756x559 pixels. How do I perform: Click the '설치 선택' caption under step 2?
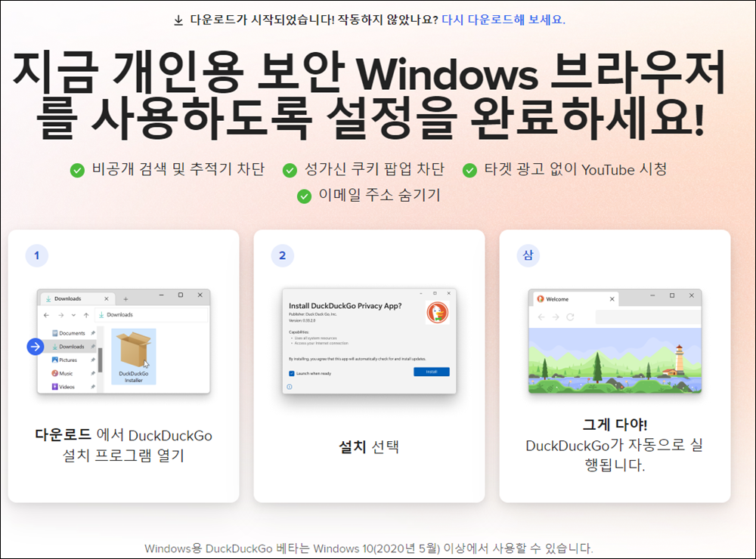[369, 446]
